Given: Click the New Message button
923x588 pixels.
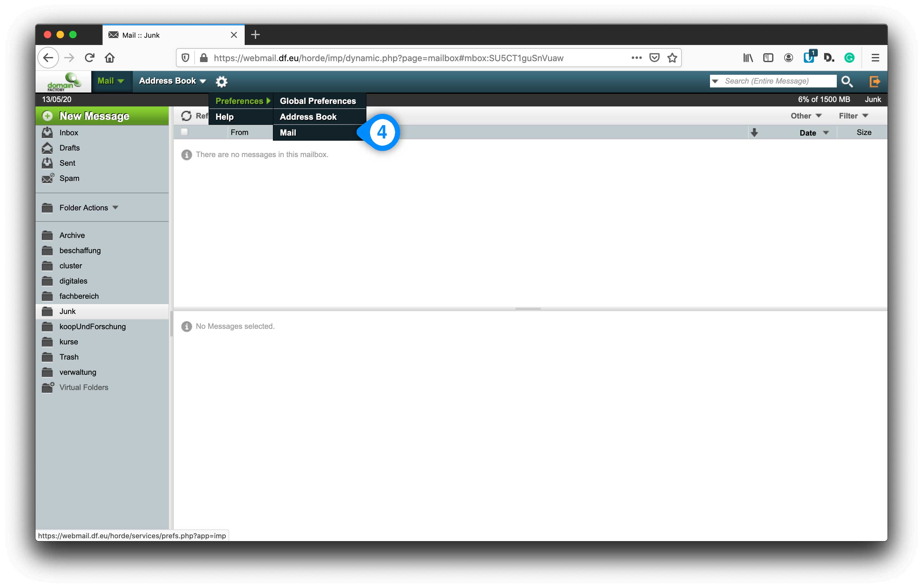Looking at the screenshot, I should 102,116.
